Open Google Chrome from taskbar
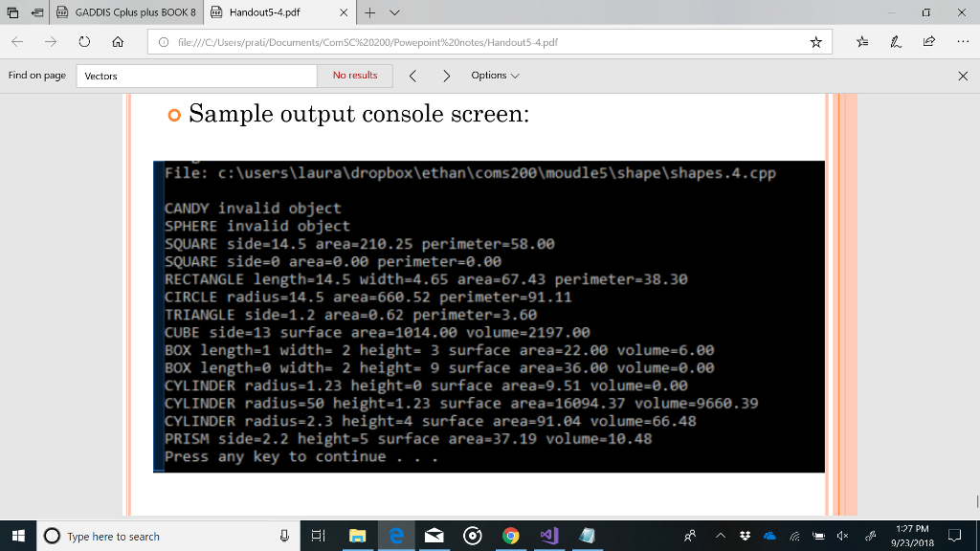Screen dimensions: 980x551 [511, 536]
